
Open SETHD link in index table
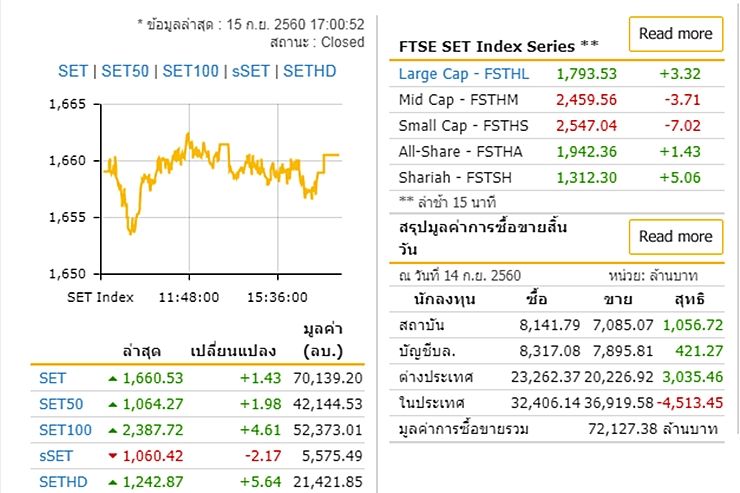[62, 483]
